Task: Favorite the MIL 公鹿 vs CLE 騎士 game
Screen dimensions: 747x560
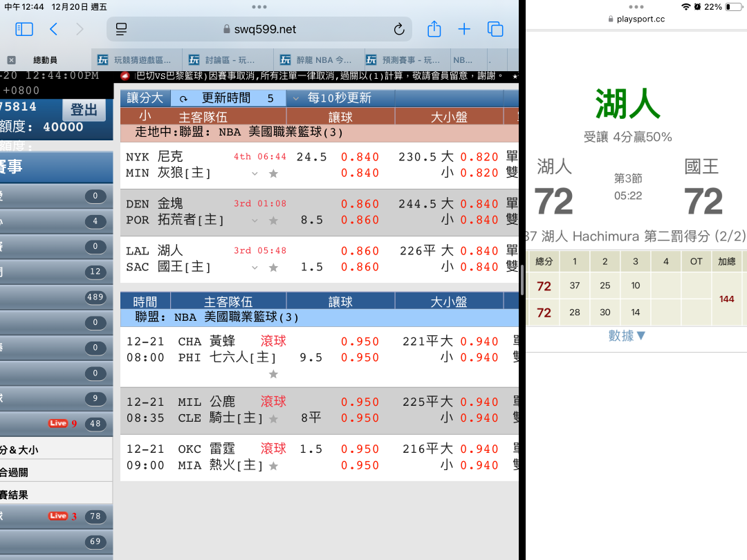Action: click(273, 418)
